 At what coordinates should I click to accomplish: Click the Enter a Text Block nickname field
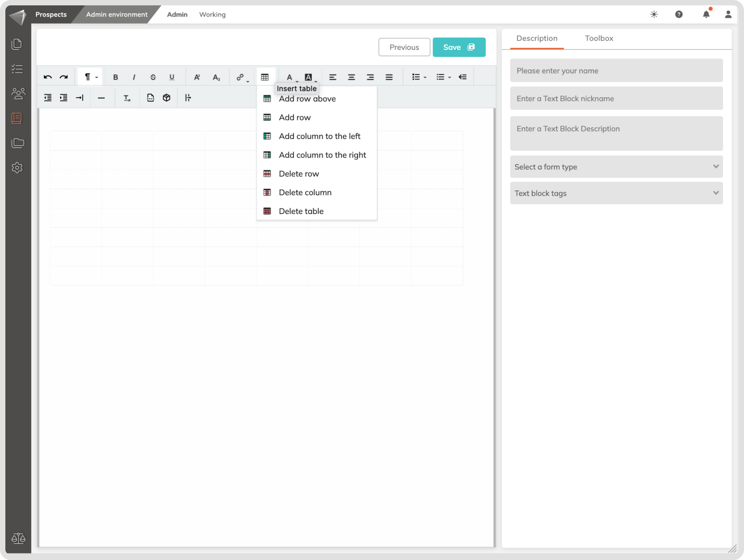point(616,99)
